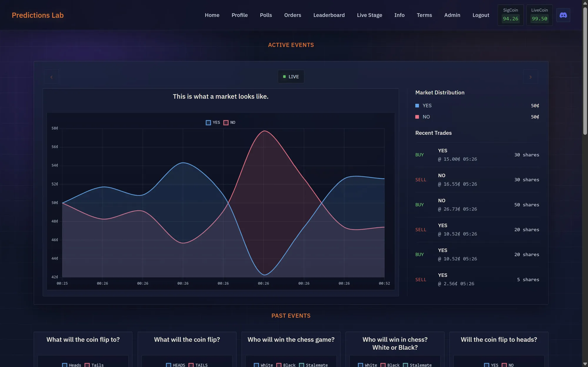The width and height of the screenshot is (588, 367).
Task: Toggle Black legend in 'Who will win the chess game?'
Action: click(286, 365)
